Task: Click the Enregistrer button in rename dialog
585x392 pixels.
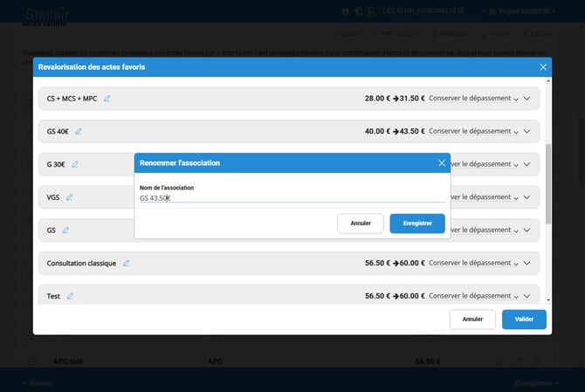Action: tap(417, 224)
